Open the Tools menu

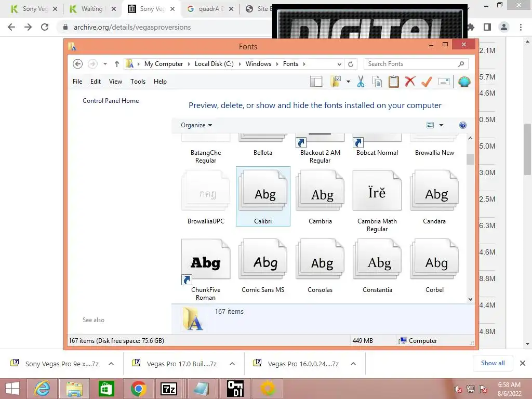click(138, 82)
